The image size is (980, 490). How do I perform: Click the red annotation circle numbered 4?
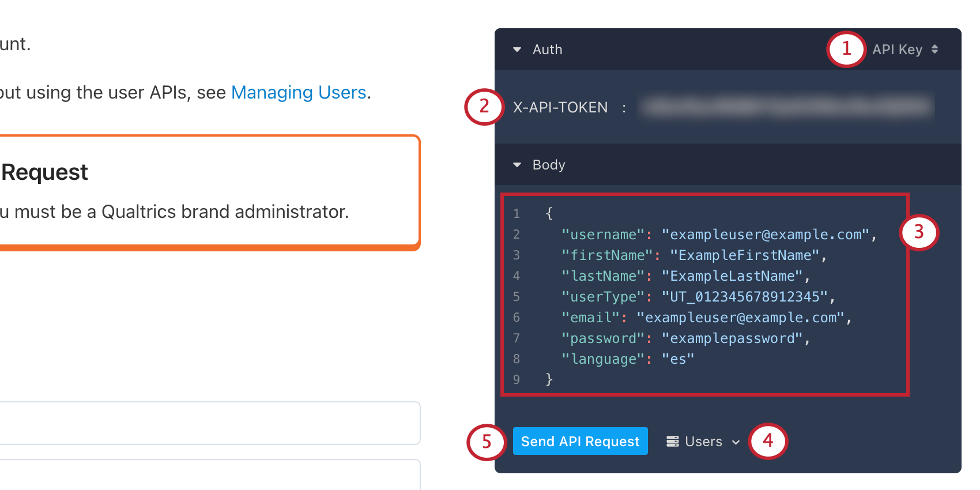coord(768,441)
